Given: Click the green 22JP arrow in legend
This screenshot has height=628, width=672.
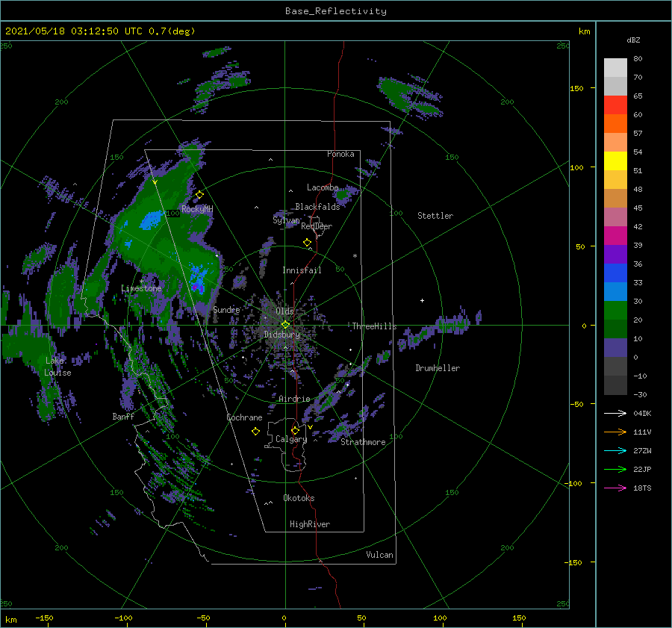Looking at the screenshot, I should click(x=615, y=470).
